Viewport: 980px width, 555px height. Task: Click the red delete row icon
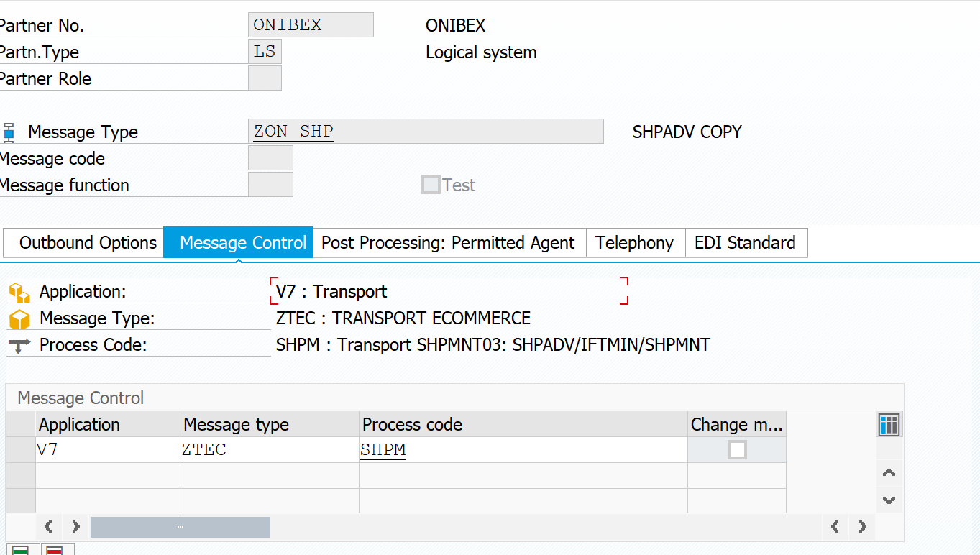[x=55, y=551]
